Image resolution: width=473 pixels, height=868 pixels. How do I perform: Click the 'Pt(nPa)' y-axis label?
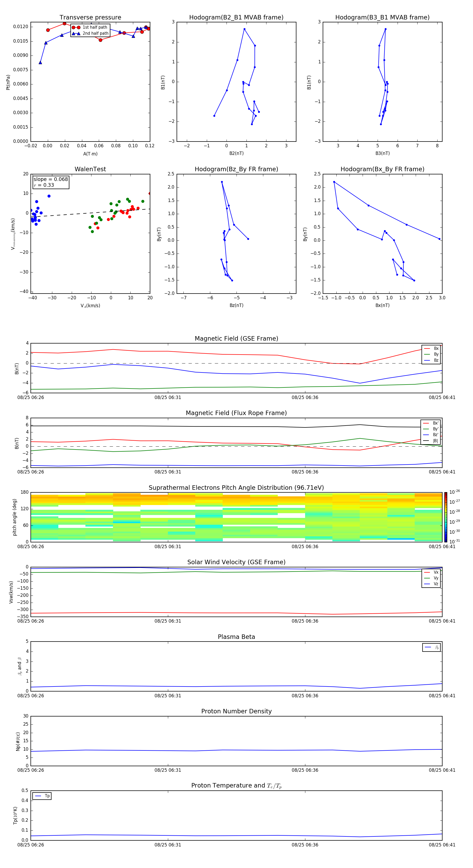[8, 82]
